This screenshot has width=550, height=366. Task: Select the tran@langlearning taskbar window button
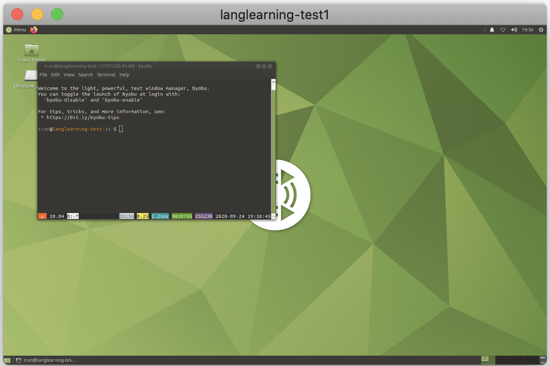point(46,360)
